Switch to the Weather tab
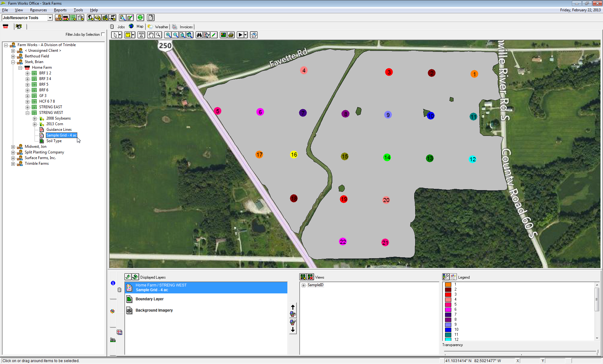This screenshot has height=364, width=603. [x=158, y=27]
